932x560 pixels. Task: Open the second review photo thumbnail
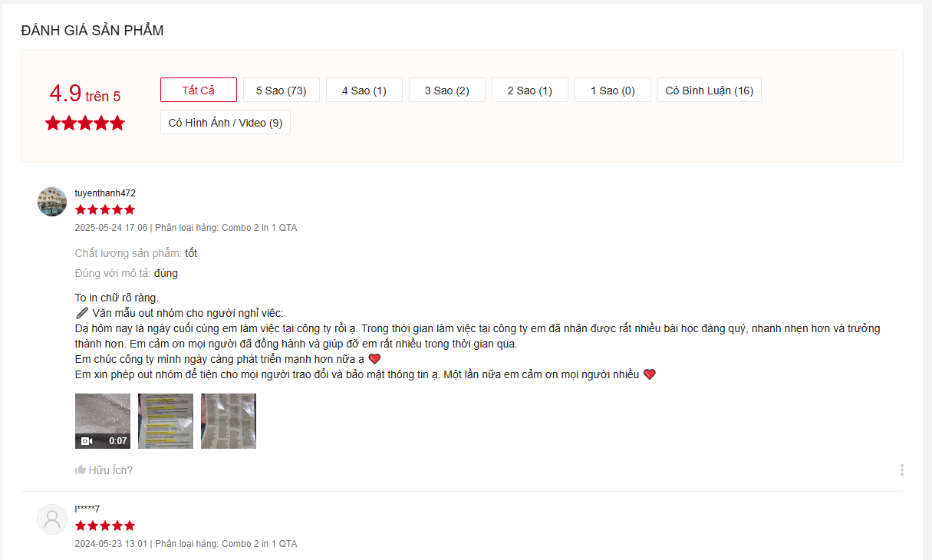pyautogui.click(x=166, y=421)
